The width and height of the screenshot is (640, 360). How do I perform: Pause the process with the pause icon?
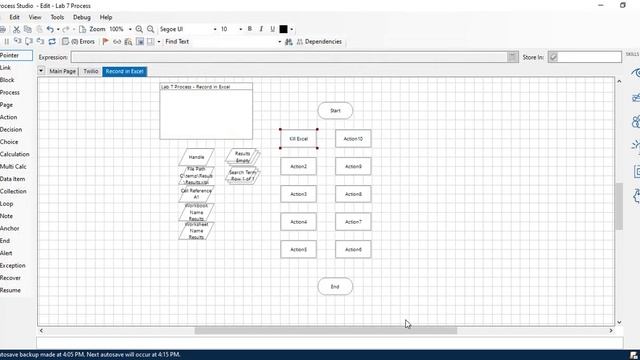[x=7, y=42]
